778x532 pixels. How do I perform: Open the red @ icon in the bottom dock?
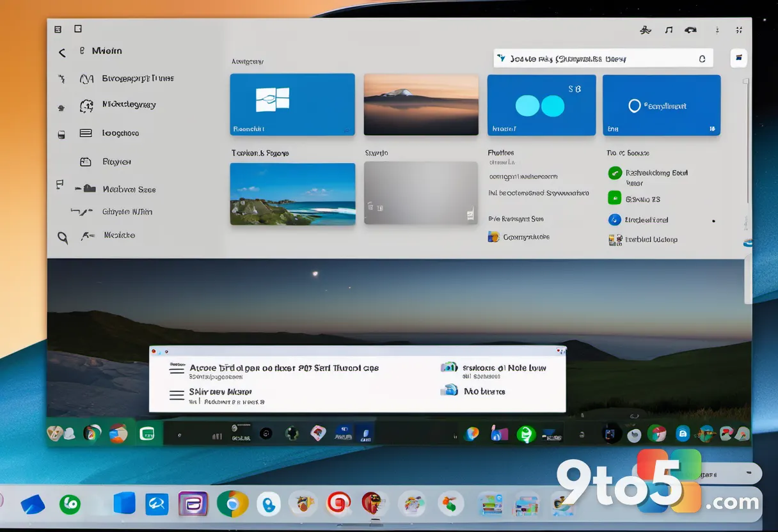pyautogui.click(x=339, y=504)
